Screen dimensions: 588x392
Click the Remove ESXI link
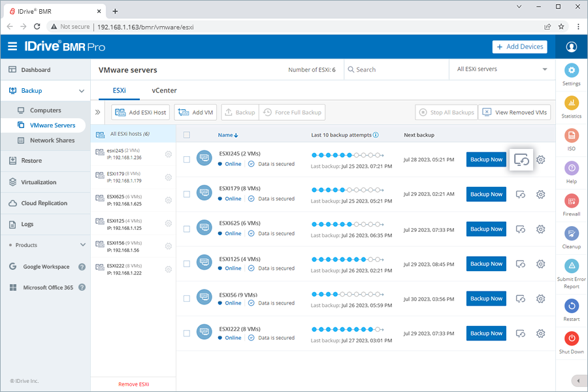pyautogui.click(x=133, y=384)
